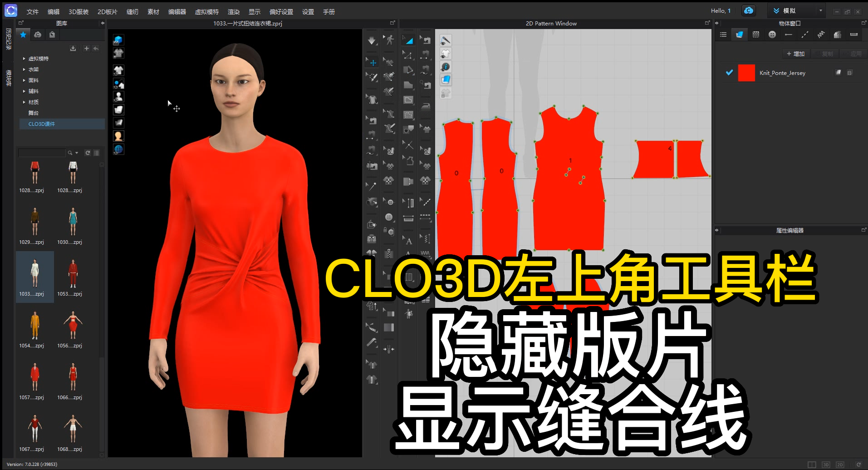Select the Button tool in 3D toolbar
Image resolution: width=868 pixels, height=470 pixels.
click(x=389, y=217)
